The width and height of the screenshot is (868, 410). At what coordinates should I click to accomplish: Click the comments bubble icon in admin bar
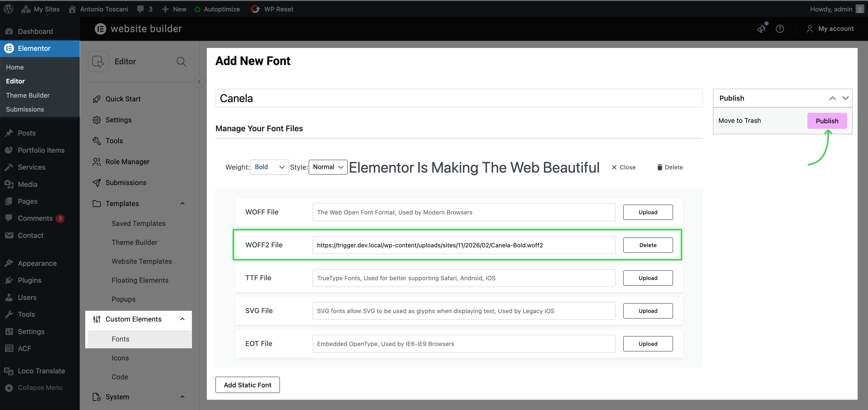(141, 9)
